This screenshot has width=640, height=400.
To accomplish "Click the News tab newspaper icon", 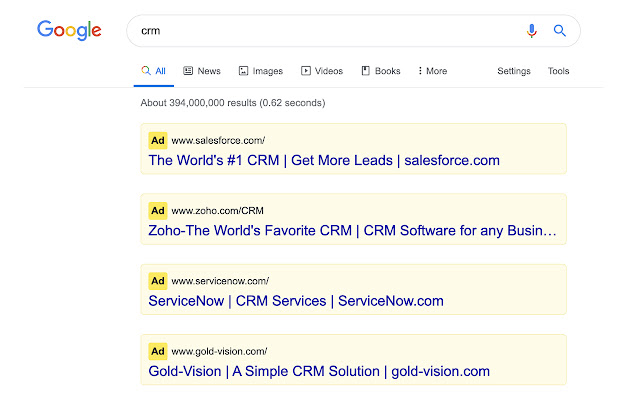I will [188, 71].
